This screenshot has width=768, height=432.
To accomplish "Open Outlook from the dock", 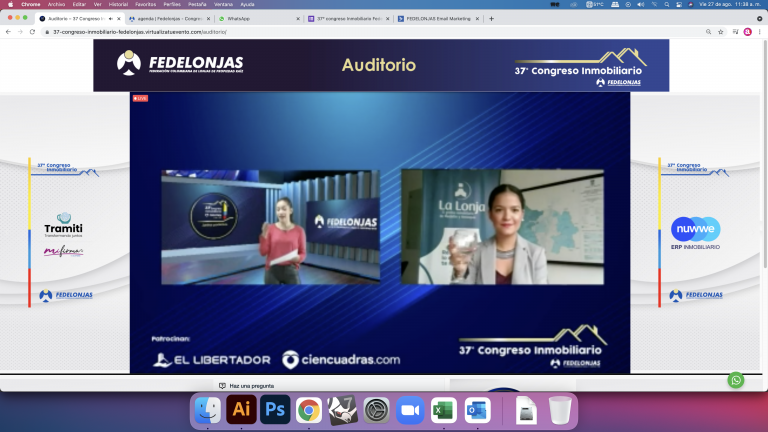I will [x=478, y=410].
